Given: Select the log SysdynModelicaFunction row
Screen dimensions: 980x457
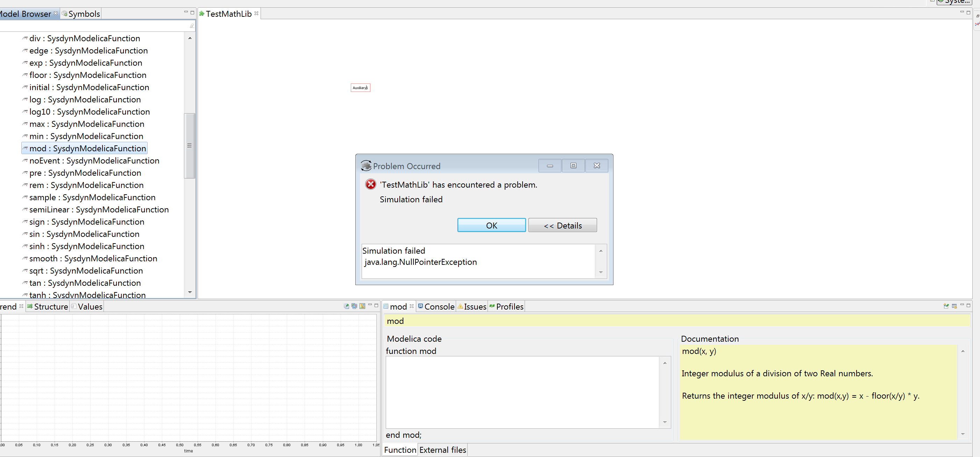Looking at the screenshot, I should 81,100.
